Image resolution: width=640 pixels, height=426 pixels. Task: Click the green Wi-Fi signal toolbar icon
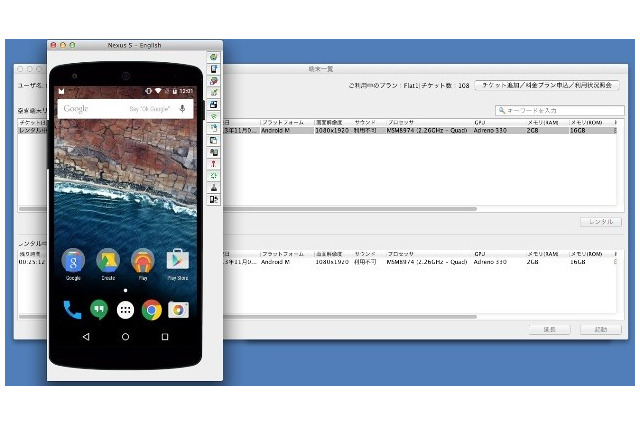click(x=213, y=116)
